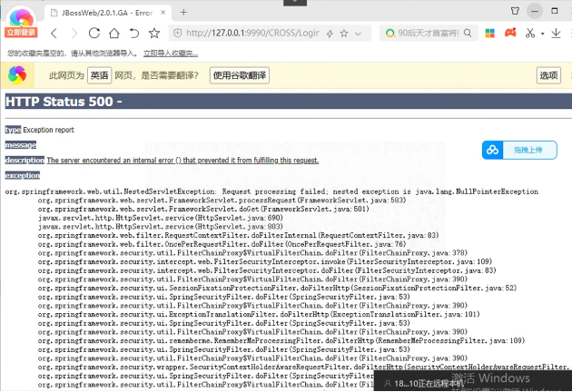The image size is (572, 392).
Task: Click the undo/restore closed tab icon
Action: [133, 34]
